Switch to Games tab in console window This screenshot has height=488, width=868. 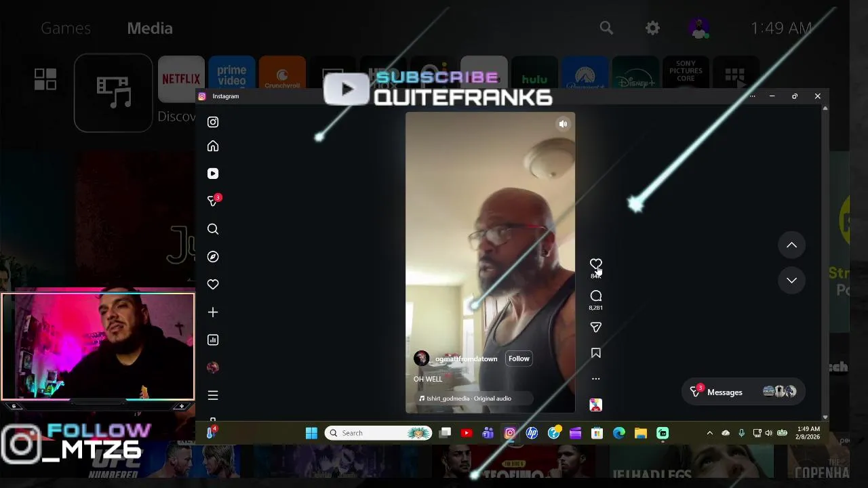pos(66,28)
